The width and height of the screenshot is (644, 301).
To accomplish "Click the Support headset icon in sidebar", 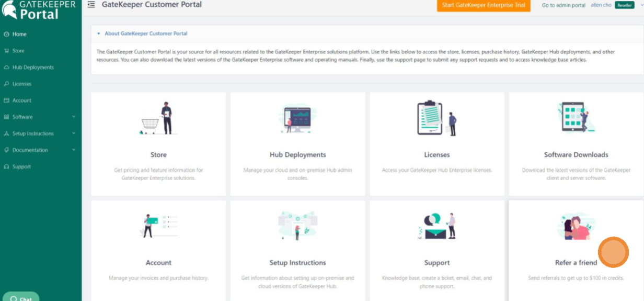I will tap(7, 166).
